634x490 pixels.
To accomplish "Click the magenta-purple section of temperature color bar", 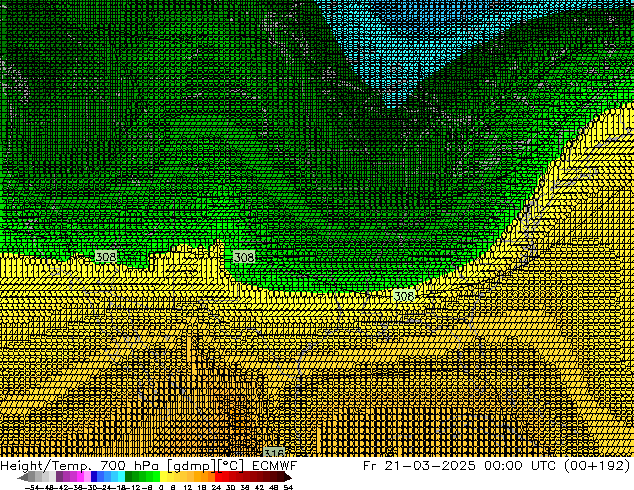I will [73, 476].
